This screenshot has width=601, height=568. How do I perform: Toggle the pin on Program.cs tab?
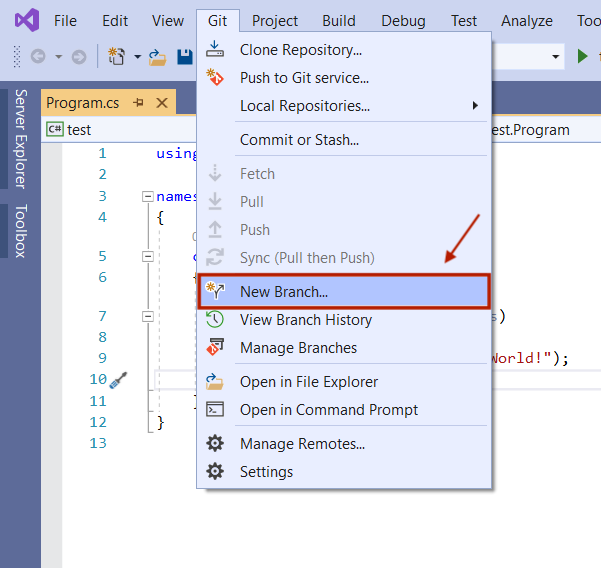click(139, 102)
